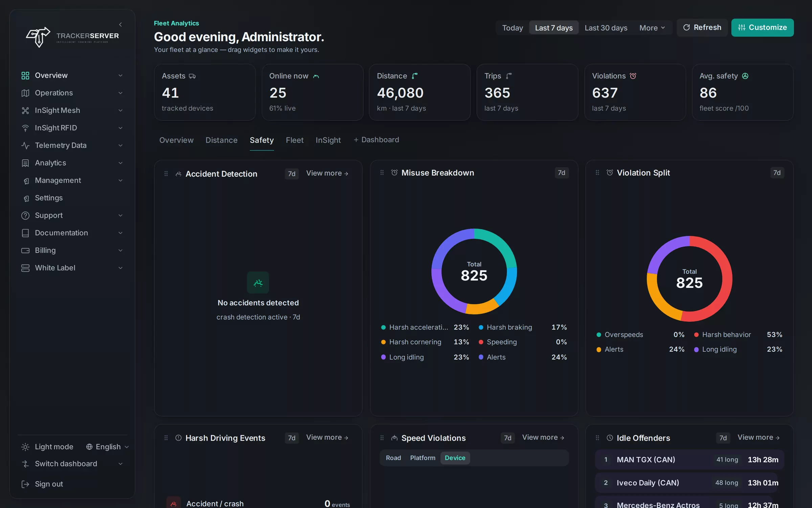This screenshot has height=508, width=812.
Task: Click the globe language icon
Action: 89,447
